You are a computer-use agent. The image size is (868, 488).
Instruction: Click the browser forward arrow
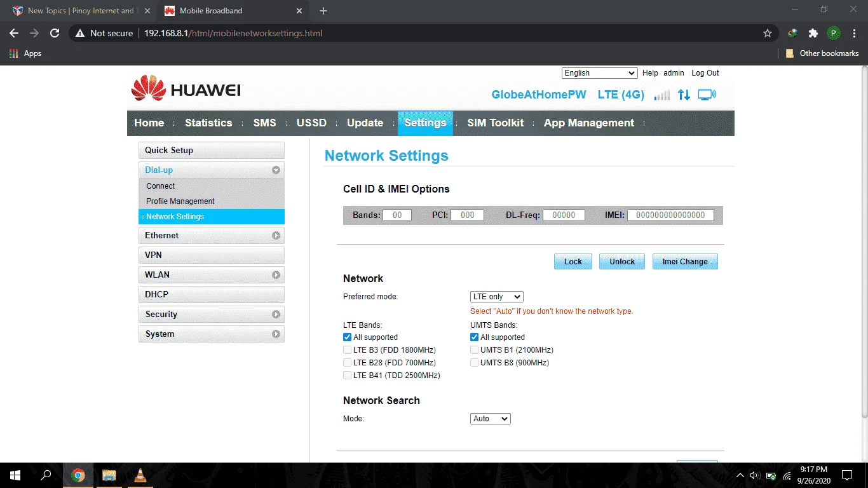(34, 33)
